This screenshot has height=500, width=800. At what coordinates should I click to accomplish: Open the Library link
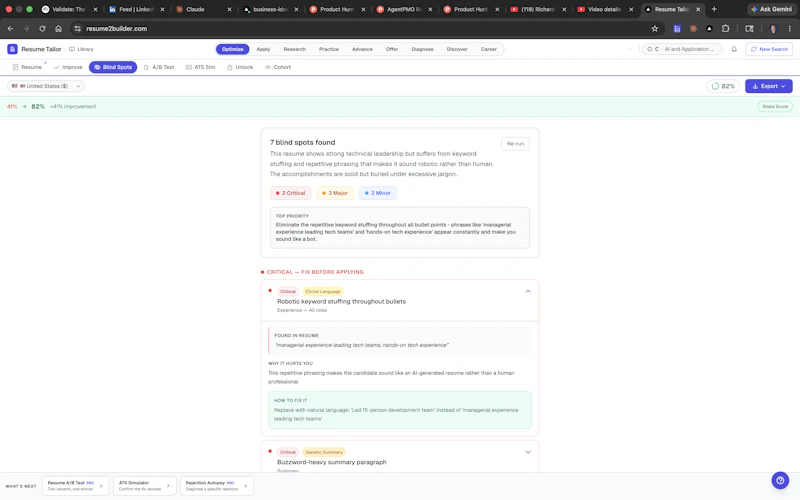pos(82,49)
